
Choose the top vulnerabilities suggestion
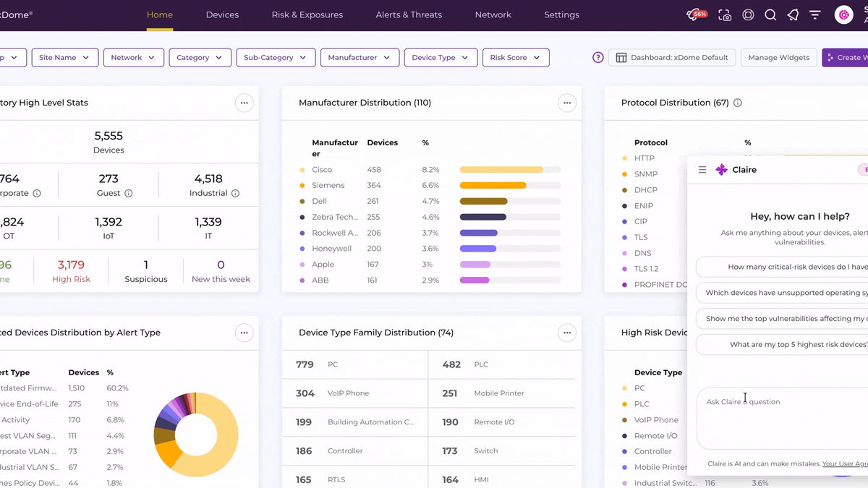tap(782, 319)
